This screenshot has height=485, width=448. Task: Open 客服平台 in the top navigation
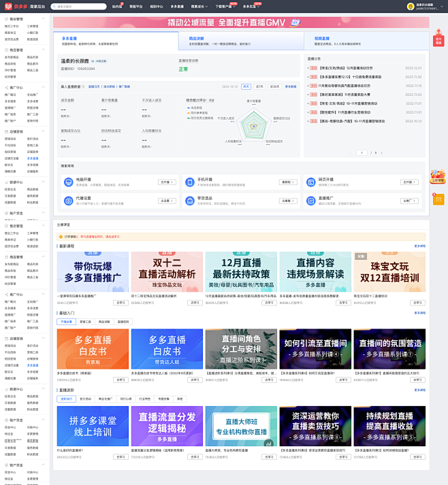pos(136,7)
